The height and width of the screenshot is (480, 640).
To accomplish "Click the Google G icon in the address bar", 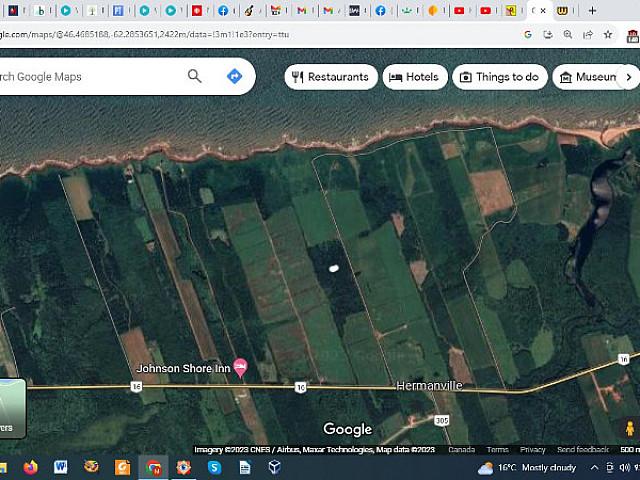I will pos(528,35).
